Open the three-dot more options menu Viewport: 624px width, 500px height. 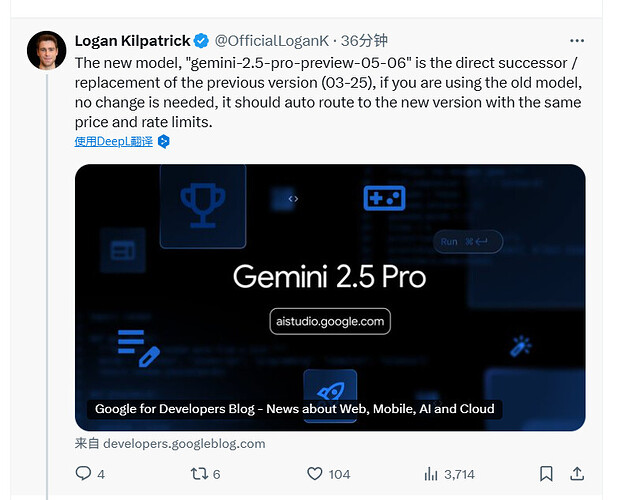[x=577, y=41]
